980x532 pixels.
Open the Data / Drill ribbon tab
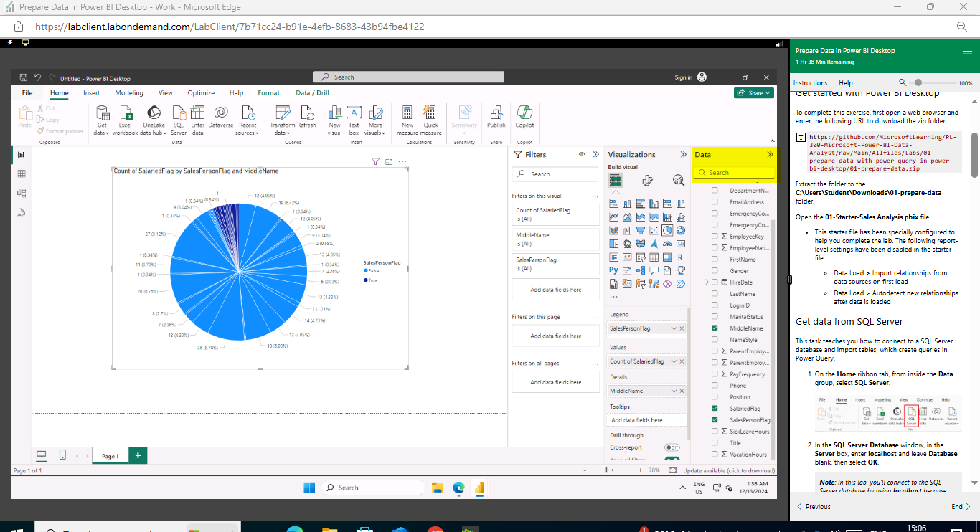pyautogui.click(x=311, y=92)
